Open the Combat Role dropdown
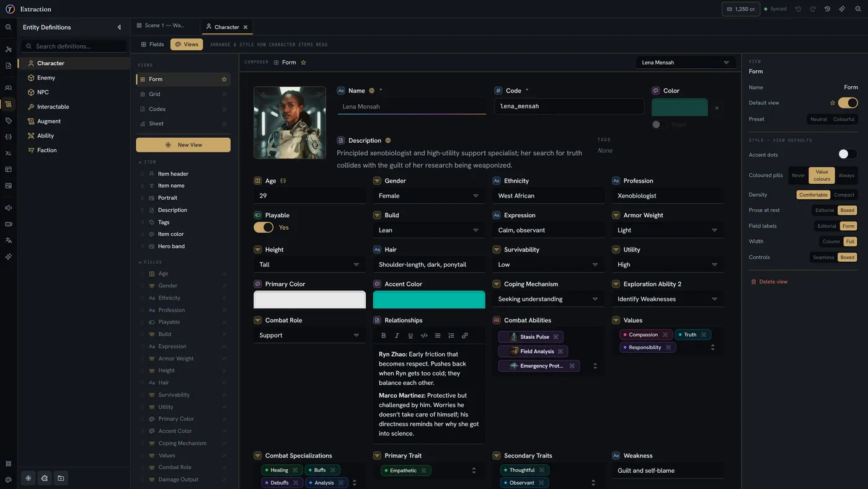The height and width of the screenshot is (489, 868). pyautogui.click(x=309, y=336)
